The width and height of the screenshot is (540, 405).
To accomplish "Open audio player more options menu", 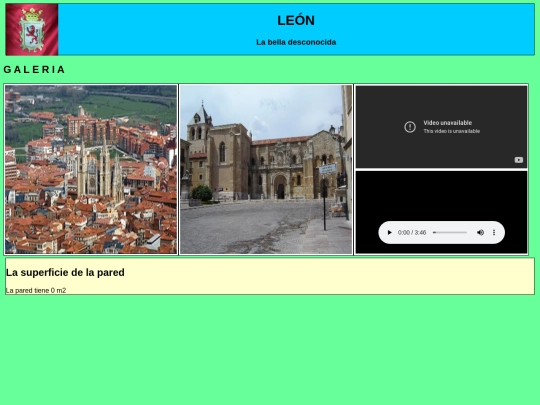I will (494, 232).
